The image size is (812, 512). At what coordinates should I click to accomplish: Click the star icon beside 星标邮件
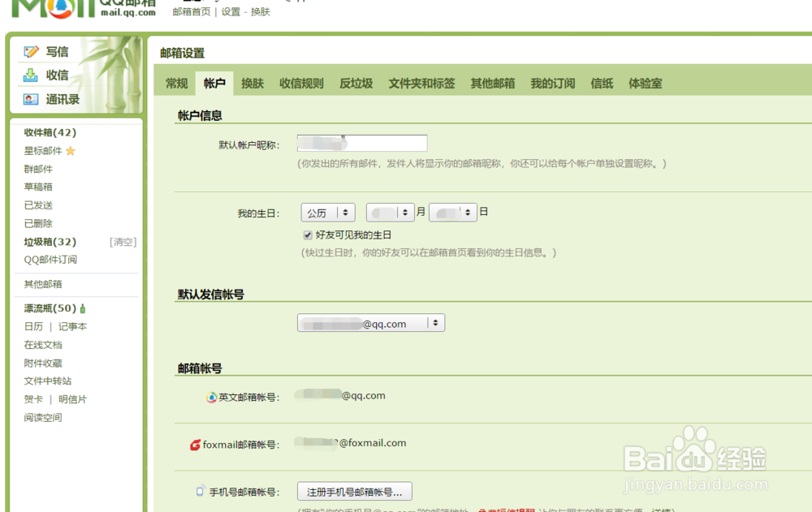click(71, 151)
